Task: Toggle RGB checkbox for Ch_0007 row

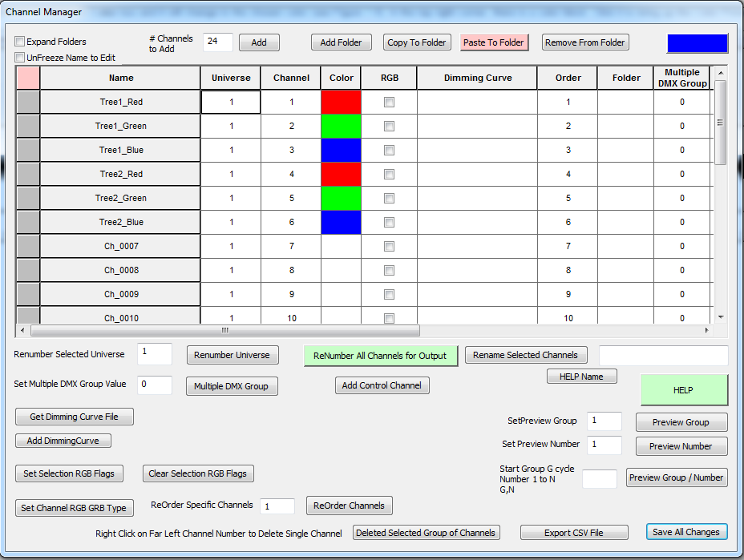Action: [389, 246]
